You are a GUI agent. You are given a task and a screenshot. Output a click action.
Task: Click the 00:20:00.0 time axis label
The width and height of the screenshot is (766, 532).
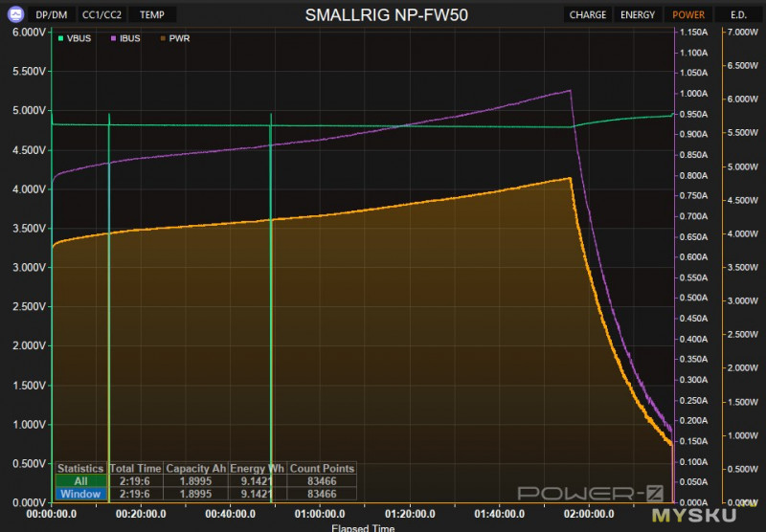tap(141, 514)
